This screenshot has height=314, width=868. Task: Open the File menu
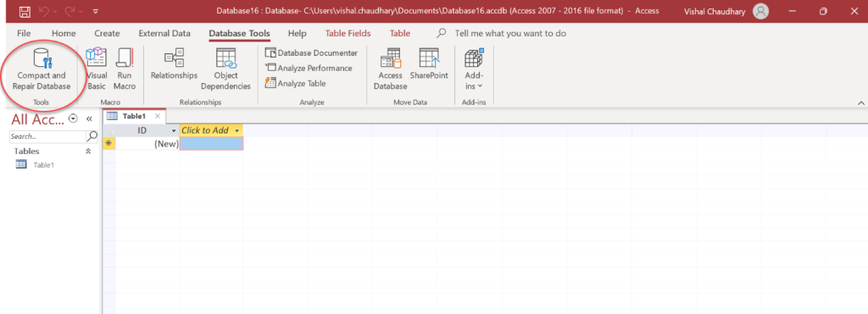tap(24, 33)
